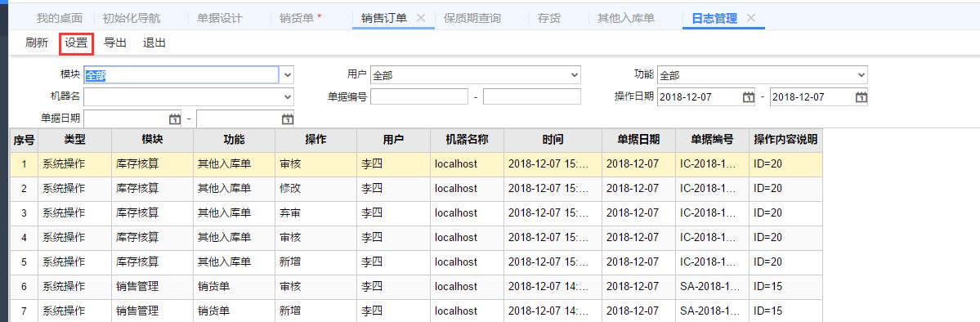Sort by the 序号 column header
Image resolution: width=980 pixels, height=322 pixels.
coord(24,140)
